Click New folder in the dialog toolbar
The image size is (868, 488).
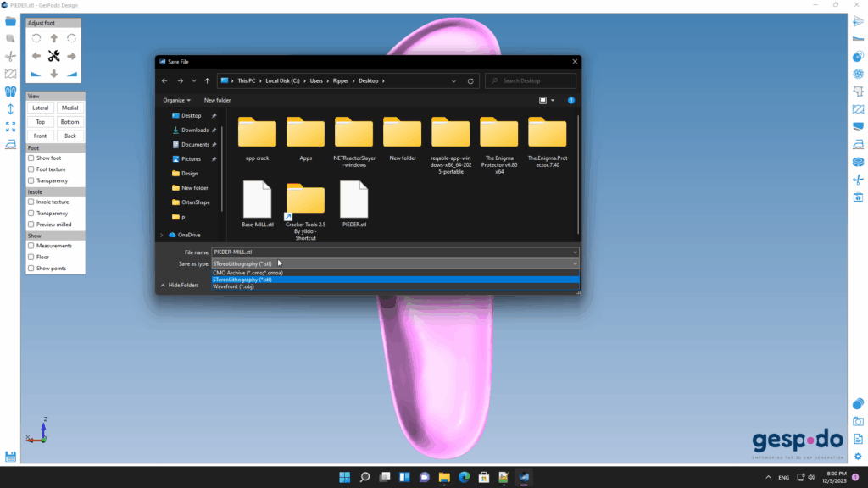tap(217, 100)
